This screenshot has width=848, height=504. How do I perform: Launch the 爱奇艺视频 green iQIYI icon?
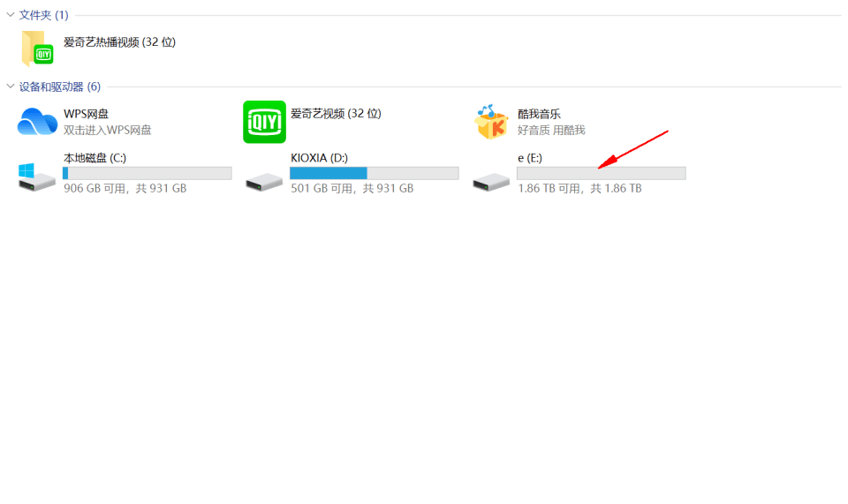point(264,122)
